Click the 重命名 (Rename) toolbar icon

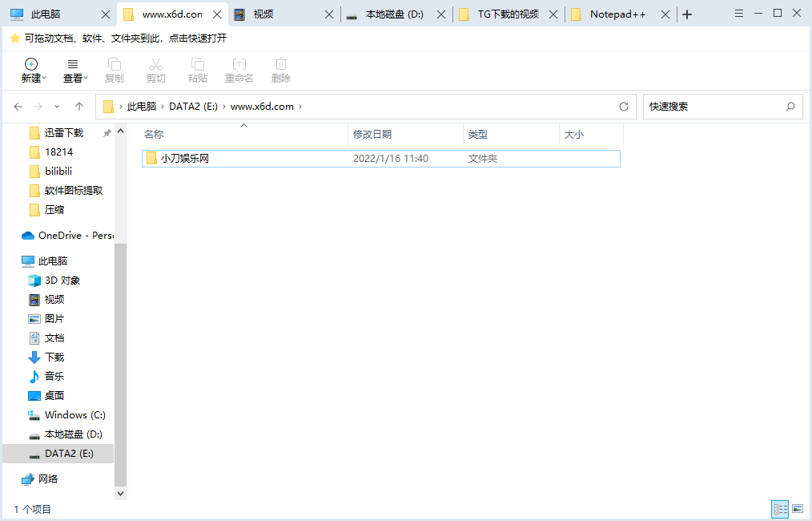click(x=239, y=70)
